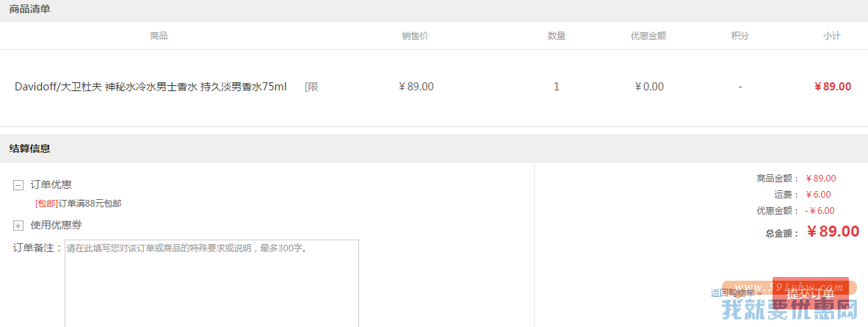Select the 销售价 column header
The height and width of the screenshot is (327, 868).
pyautogui.click(x=415, y=36)
